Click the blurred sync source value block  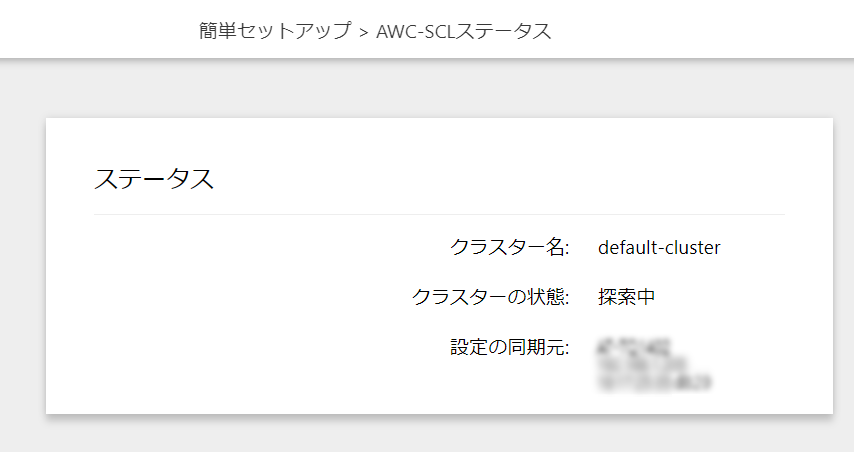point(655,365)
